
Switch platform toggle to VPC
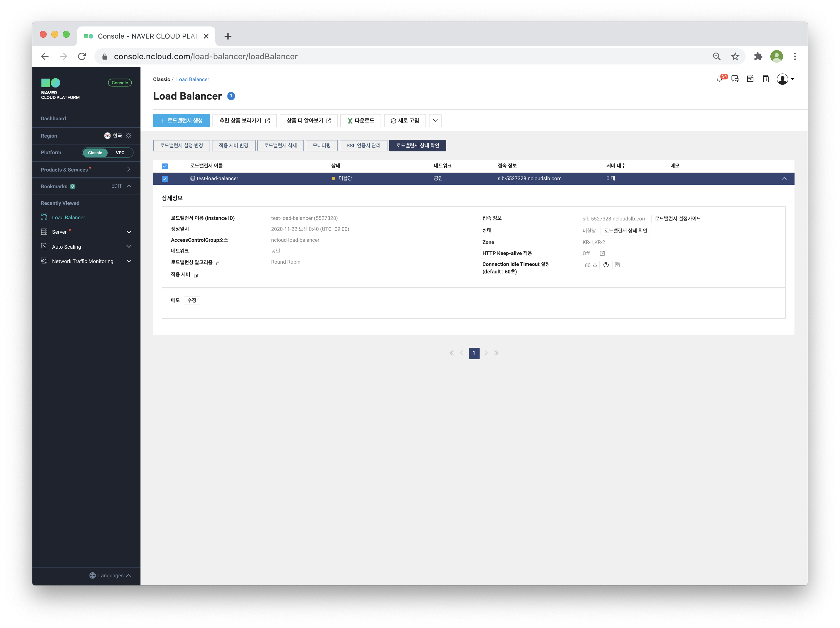120,153
